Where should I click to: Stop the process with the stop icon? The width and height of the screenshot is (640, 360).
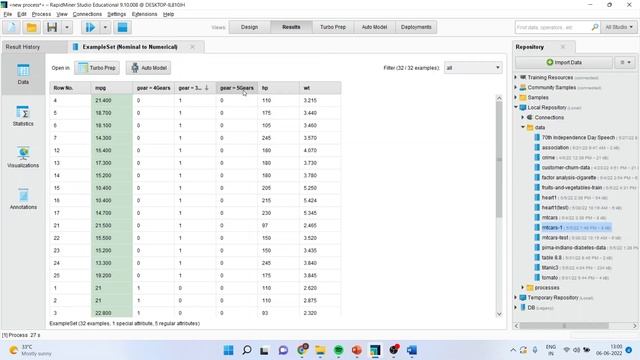tap(122, 27)
